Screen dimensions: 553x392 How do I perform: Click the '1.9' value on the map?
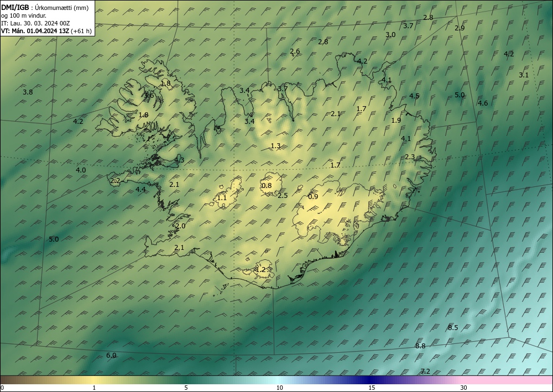[396, 120]
